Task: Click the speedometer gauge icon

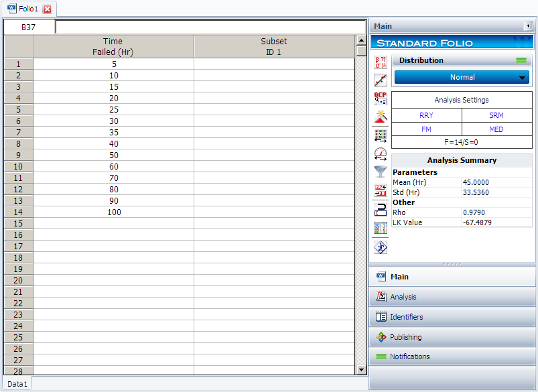Action: (381, 153)
